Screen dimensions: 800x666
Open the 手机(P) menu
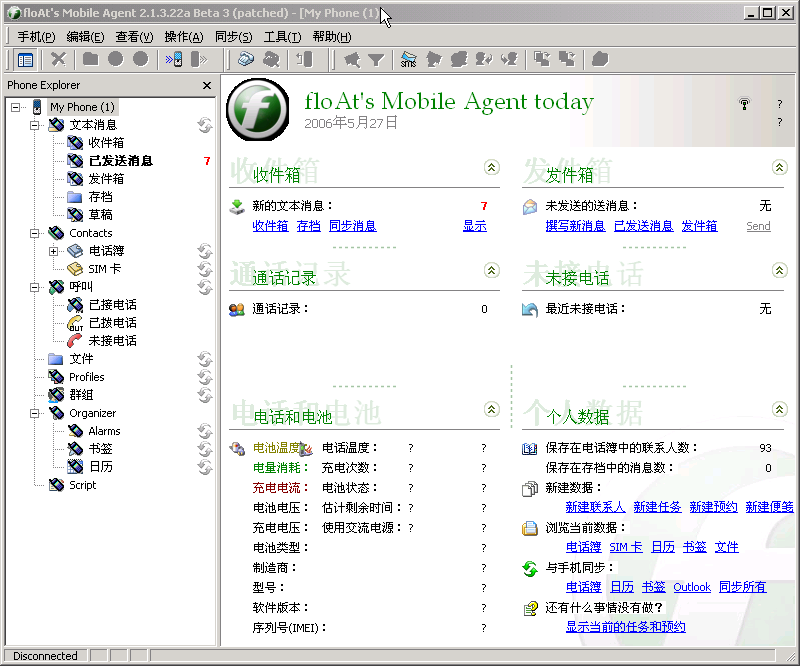pos(36,37)
